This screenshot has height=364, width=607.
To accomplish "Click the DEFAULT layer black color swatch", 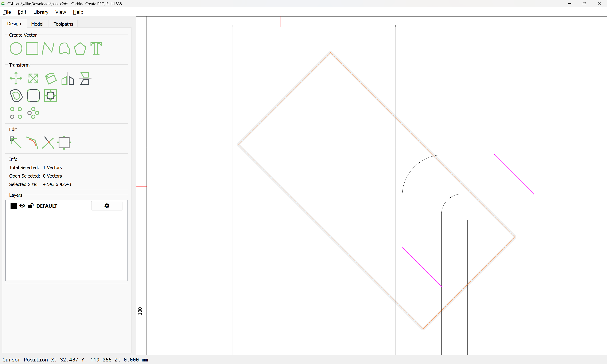I will point(14,206).
